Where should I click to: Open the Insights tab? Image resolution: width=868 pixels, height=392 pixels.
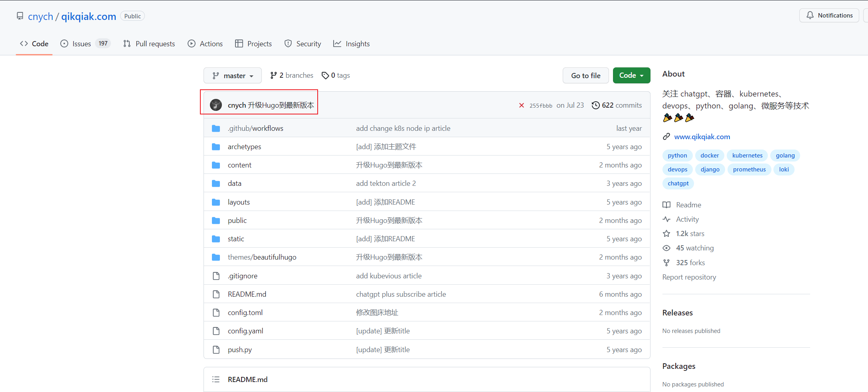(x=352, y=44)
